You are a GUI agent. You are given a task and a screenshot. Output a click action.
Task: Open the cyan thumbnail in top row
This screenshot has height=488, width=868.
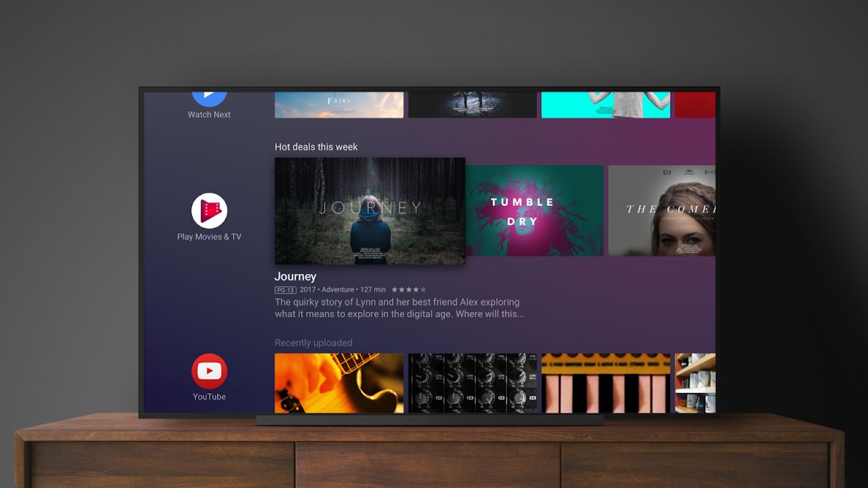coord(606,104)
